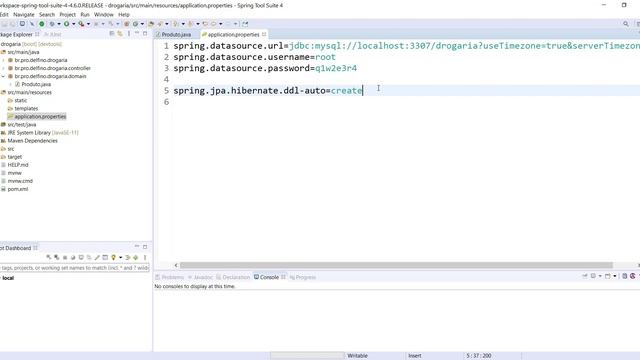The height and width of the screenshot is (360, 640).
Task: Open the Project menu
Action: coord(67,15)
